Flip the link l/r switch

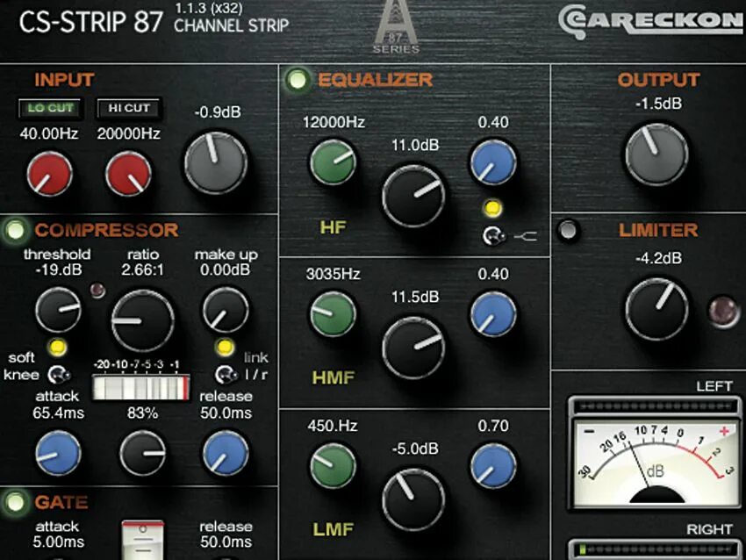(x=226, y=375)
